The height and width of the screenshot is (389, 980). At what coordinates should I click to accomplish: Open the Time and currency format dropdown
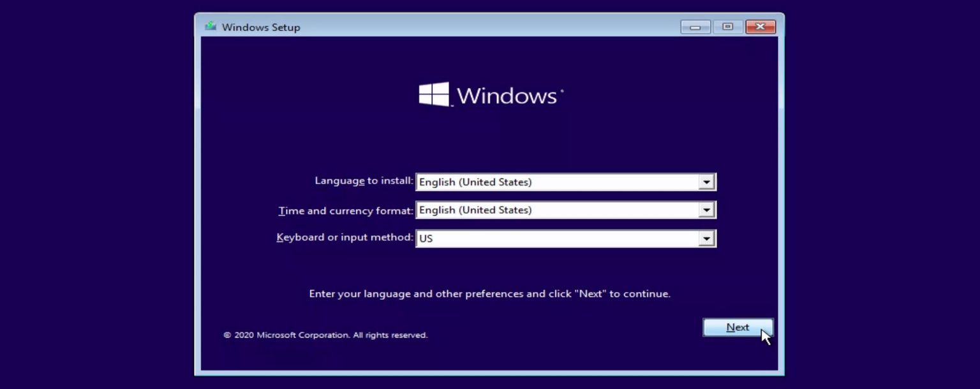pyautogui.click(x=707, y=210)
